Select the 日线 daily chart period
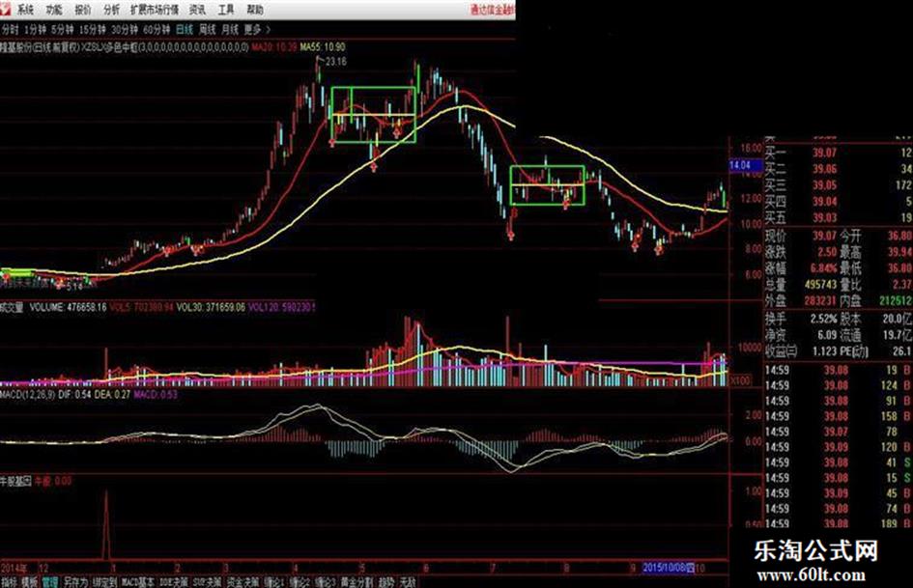The image size is (913, 588). [x=185, y=29]
